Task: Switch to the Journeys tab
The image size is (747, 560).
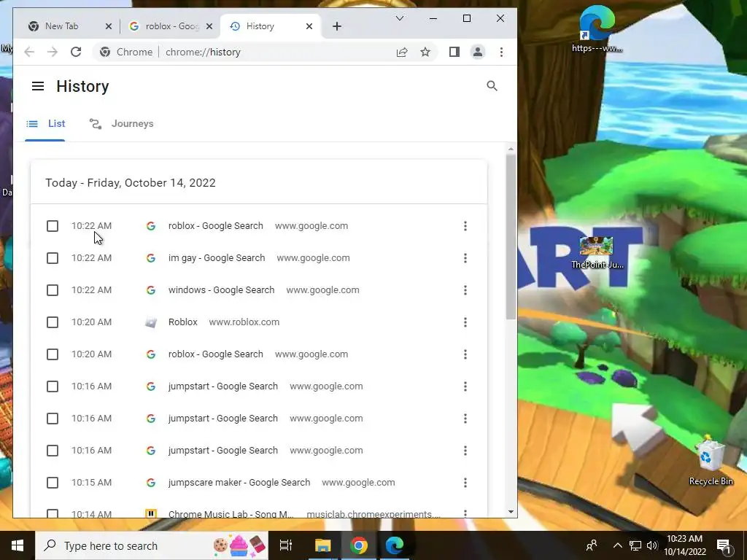Action: (x=122, y=124)
